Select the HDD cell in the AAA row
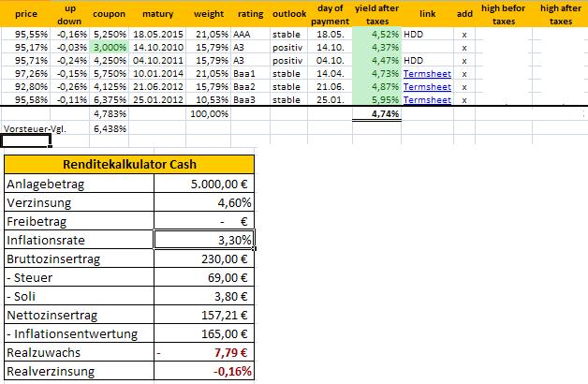588x384 pixels. click(414, 33)
